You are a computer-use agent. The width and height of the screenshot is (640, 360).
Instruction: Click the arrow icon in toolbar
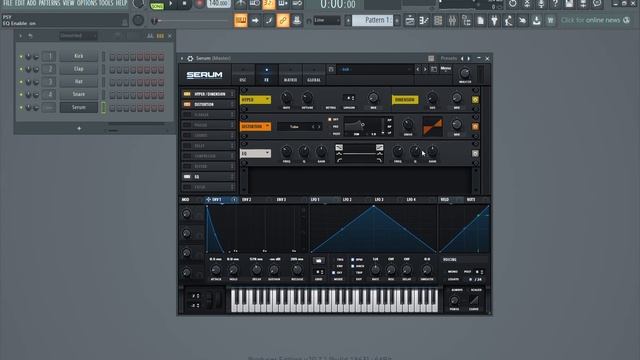point(255,20)
